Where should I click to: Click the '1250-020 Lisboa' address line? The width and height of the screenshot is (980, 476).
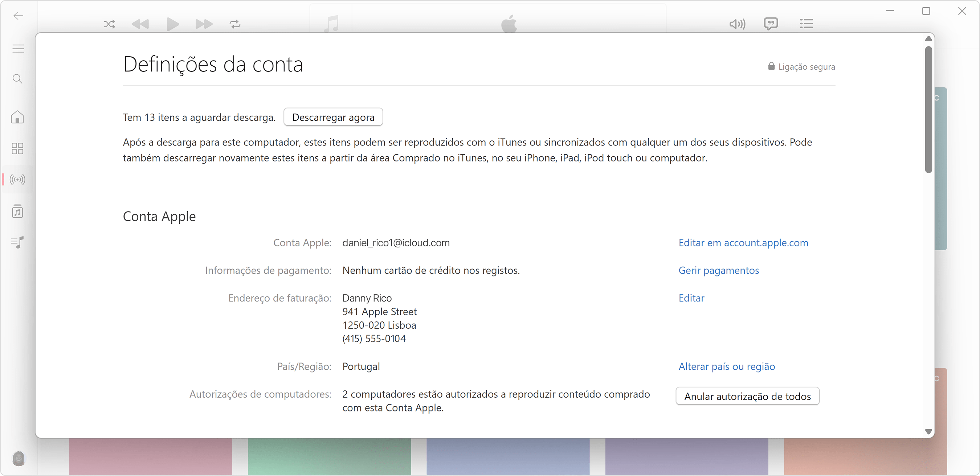[379, 325]
